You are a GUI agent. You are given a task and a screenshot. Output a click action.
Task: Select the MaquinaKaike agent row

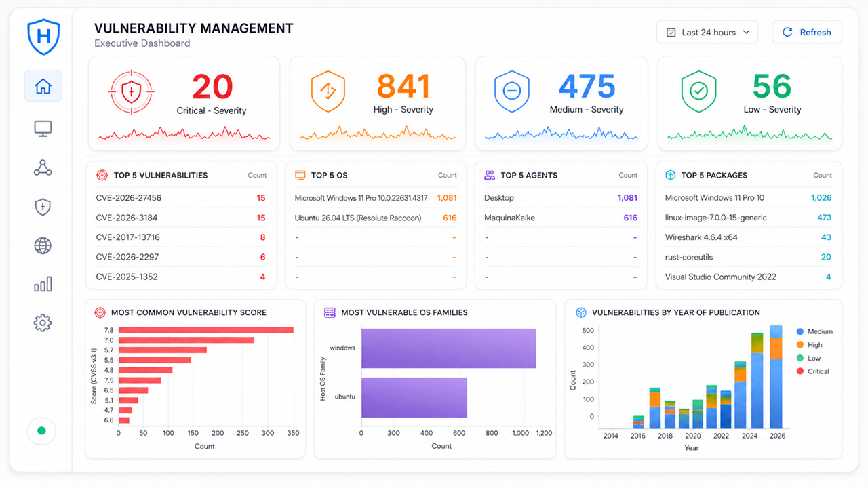click(561, 218)
